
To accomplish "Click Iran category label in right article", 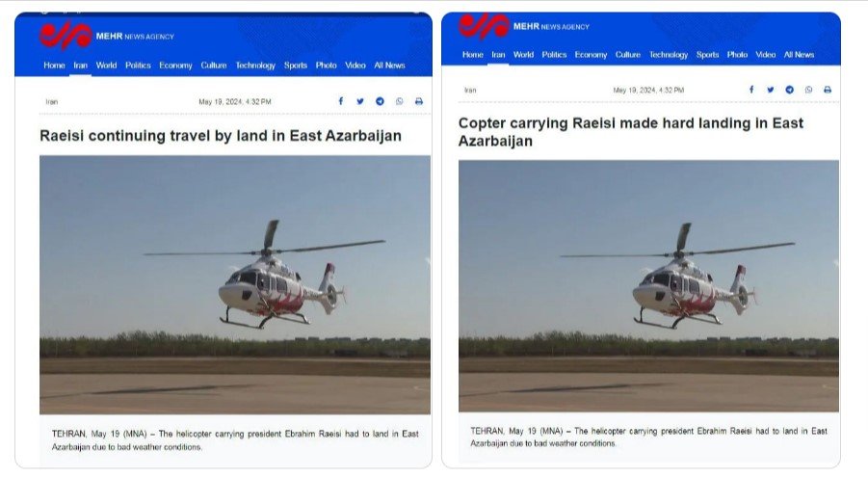I will coord(470,90).
